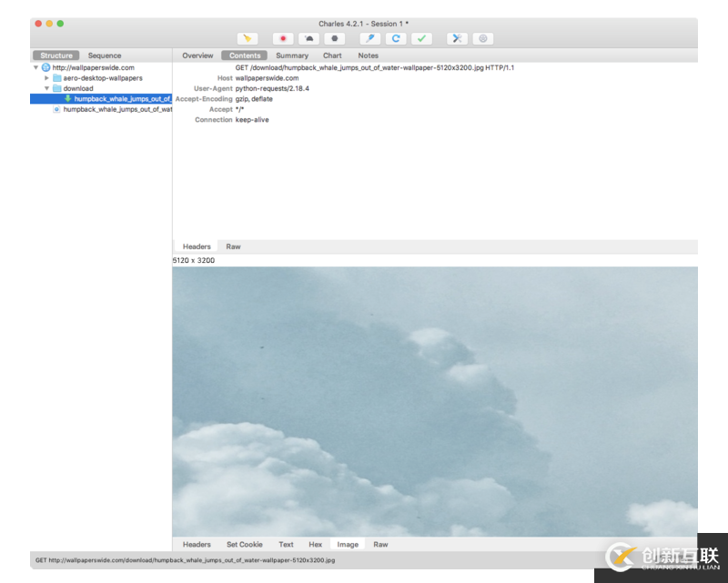Collapse the wallpaperswide.com host node
This screenshot has height=583, width=728.
(36, 67)
